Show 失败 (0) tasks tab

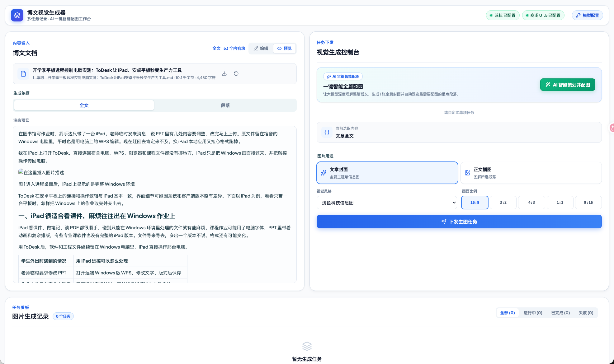click(586, 313)
